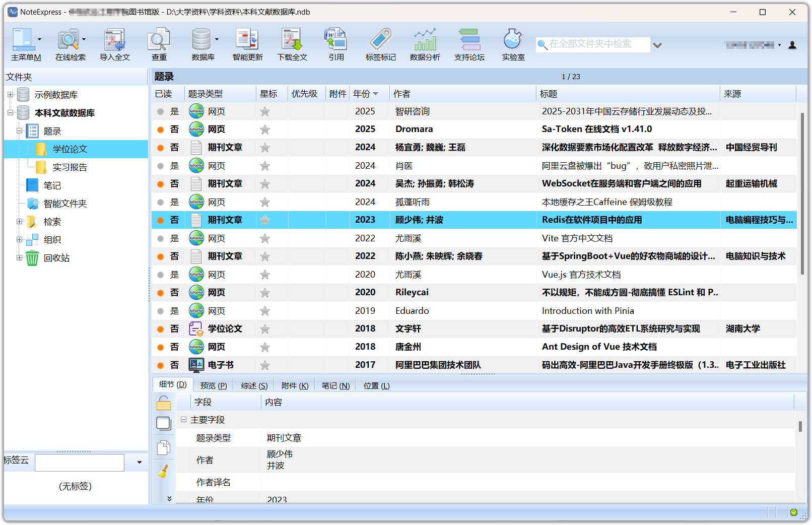Sort by the 年份 column header
812x525 pixels.
pos(369,94)
